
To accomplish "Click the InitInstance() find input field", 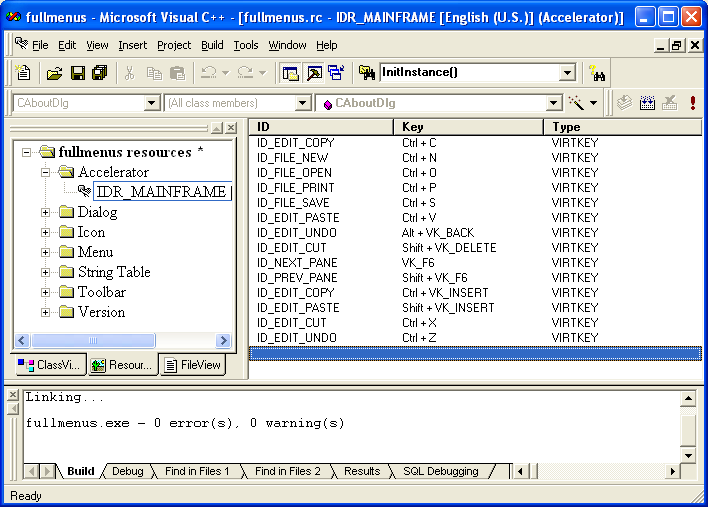I will 470,72.
